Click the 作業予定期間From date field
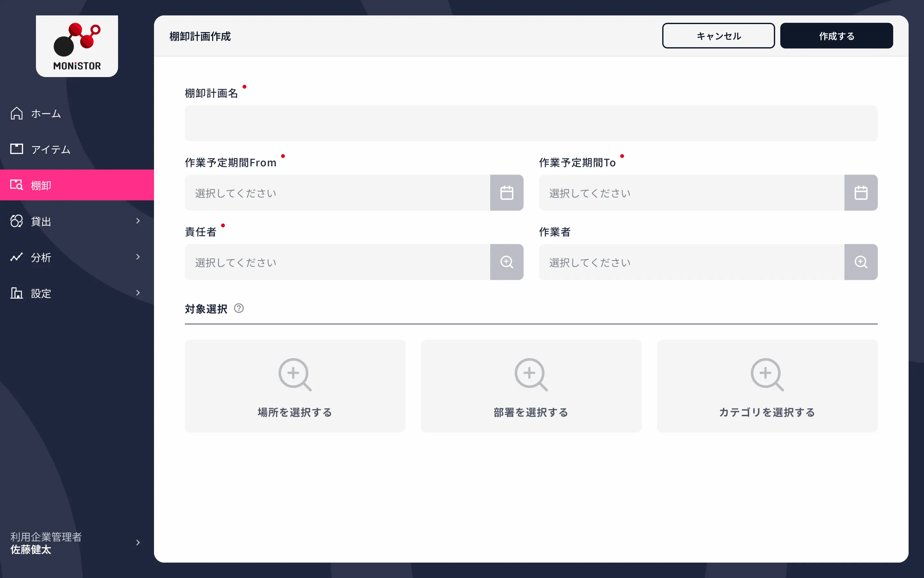Screen dimensions: 924x578 coord(337,193)
